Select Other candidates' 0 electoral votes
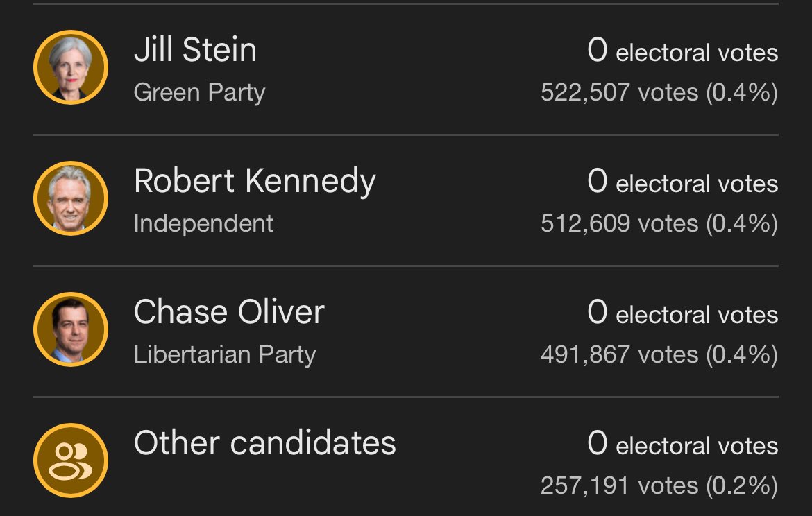The image size is (812, 516). click(x=682, y=444)
